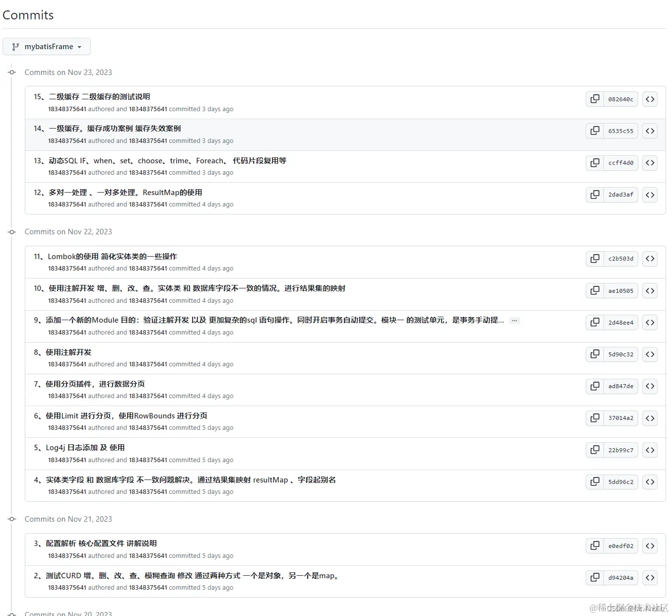This screenshot has width=672, height=616.
Task: Copy full SHA for commit 5d90c32
Action: (595, 354)
